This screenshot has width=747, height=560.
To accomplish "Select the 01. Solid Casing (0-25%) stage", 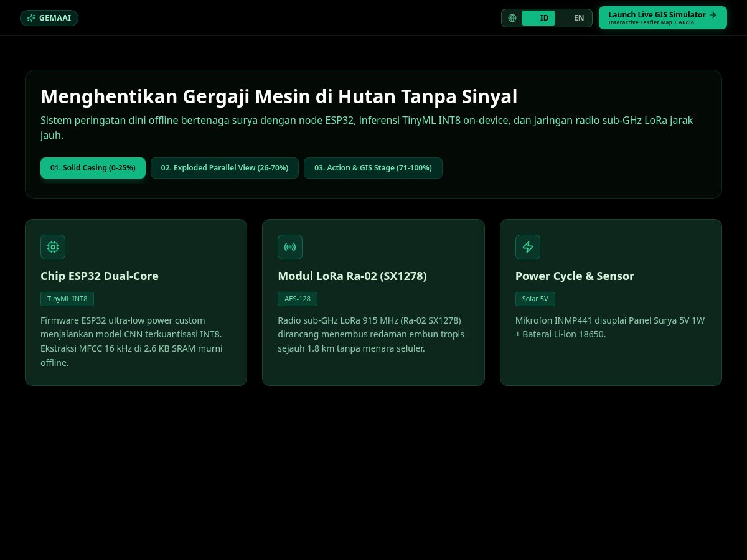I will (93, 168).
